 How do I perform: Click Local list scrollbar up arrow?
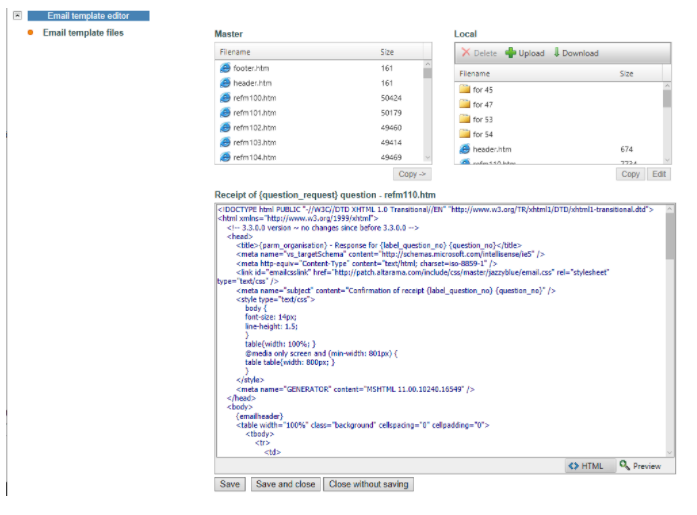tap(667, 85)
